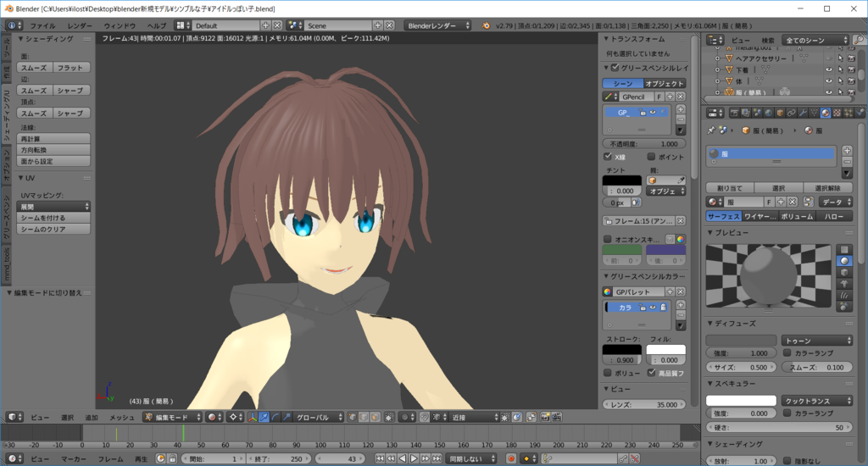This screenshot has width=868, height=466.
Task: Jump to the last frame
Action: (437, 458)
